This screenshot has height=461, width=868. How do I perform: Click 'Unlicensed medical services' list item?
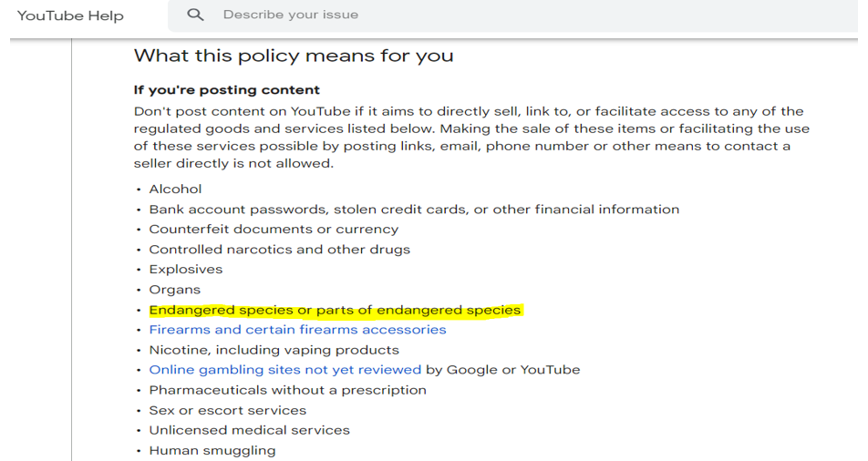click(249, 430)
